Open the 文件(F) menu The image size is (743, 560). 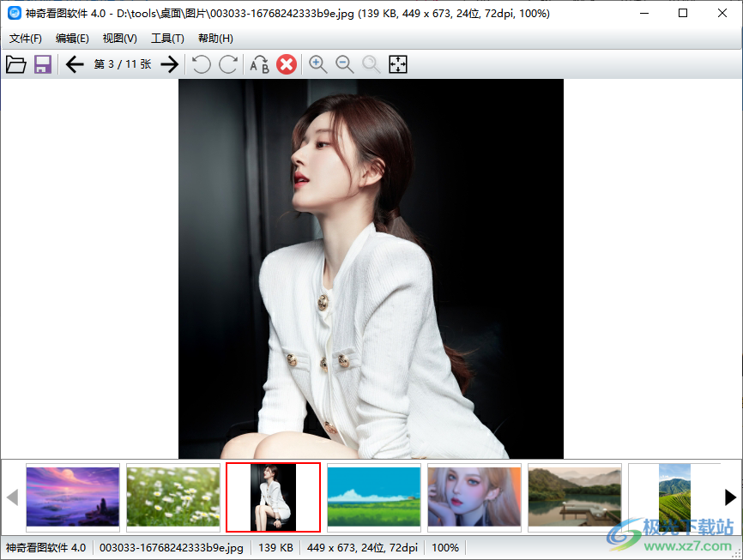tap(26, 39)
